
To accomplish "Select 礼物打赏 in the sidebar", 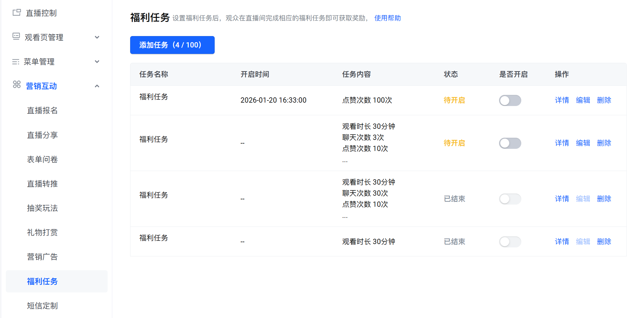I will 42,232.
